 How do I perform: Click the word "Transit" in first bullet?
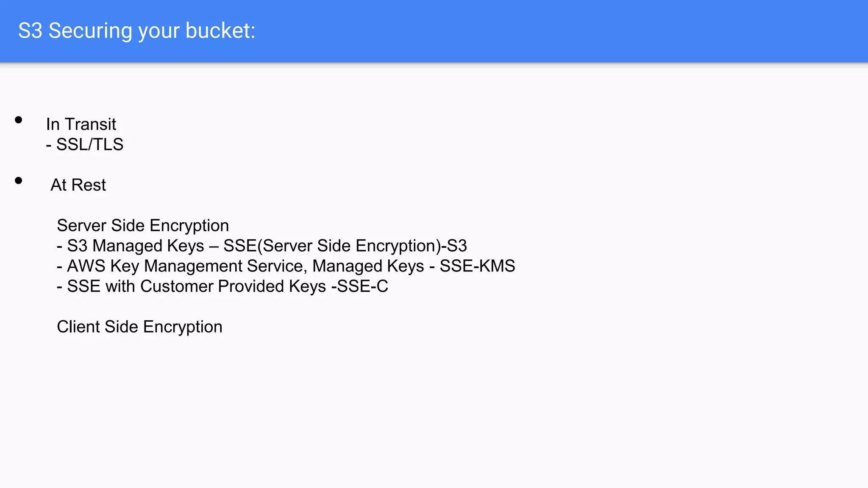pyautogui.click(x=90, y=124)
